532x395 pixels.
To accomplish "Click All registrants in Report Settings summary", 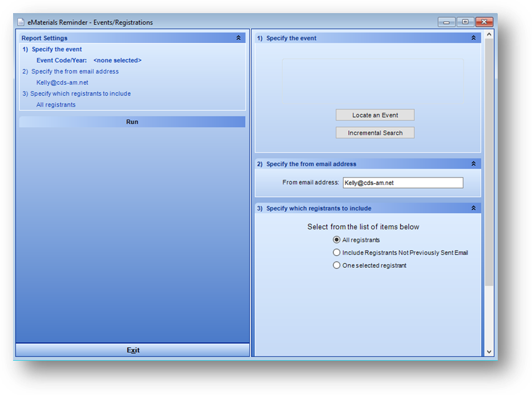I will (56, 105).
